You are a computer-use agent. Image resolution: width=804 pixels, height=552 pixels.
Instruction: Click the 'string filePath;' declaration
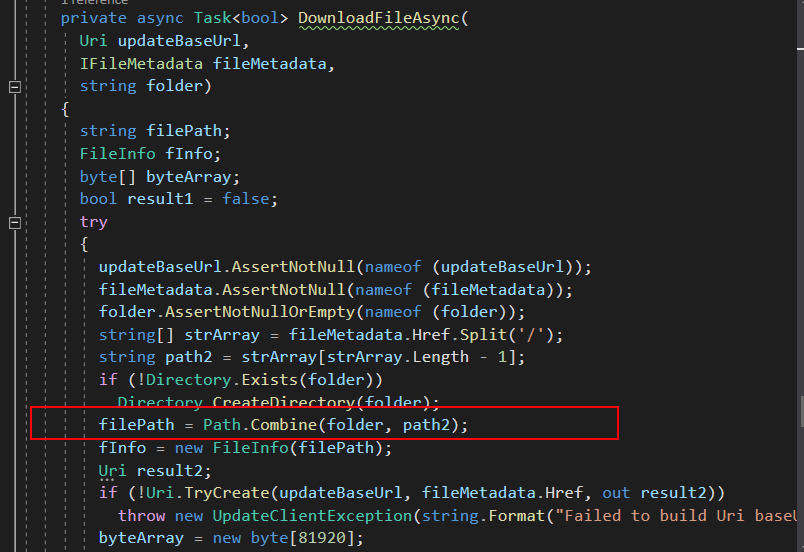click(155, 131)
